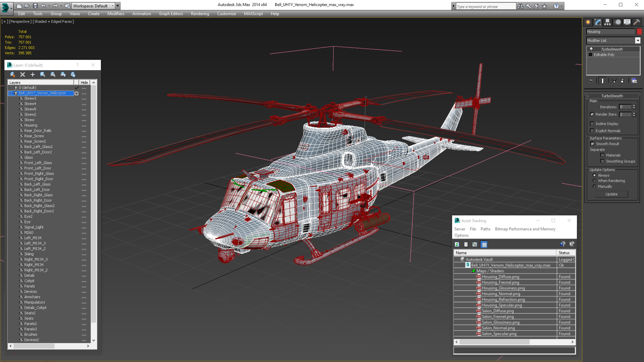This screenshot has width=644, height=362.
Task: Click the [Perspective] viewport label
Action: click(20, 21)
